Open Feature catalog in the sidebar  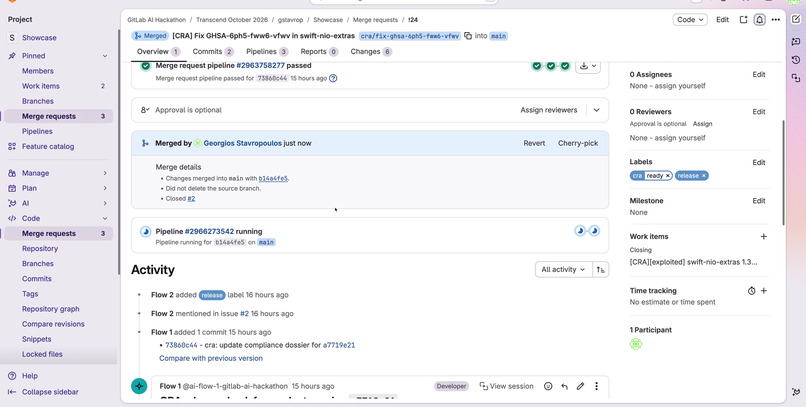(x=48, y=146)
